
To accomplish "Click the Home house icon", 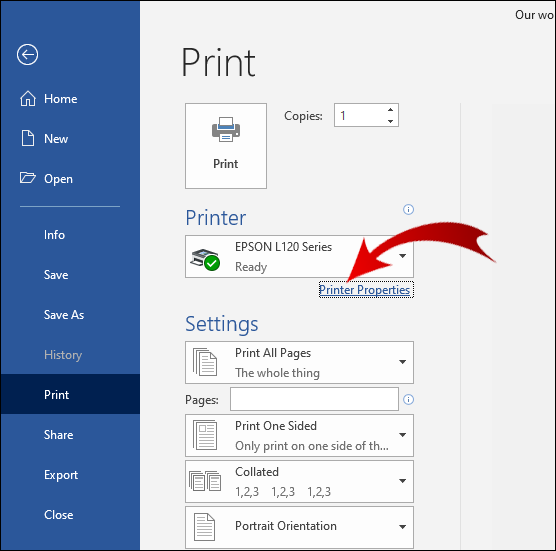I will click(x=28, y=99).
